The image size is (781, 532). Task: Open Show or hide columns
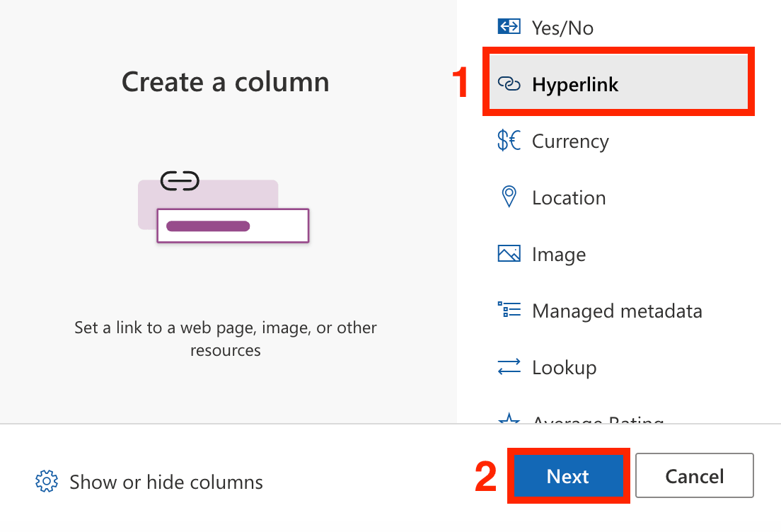pyautogui.click(x=149, y=482)
